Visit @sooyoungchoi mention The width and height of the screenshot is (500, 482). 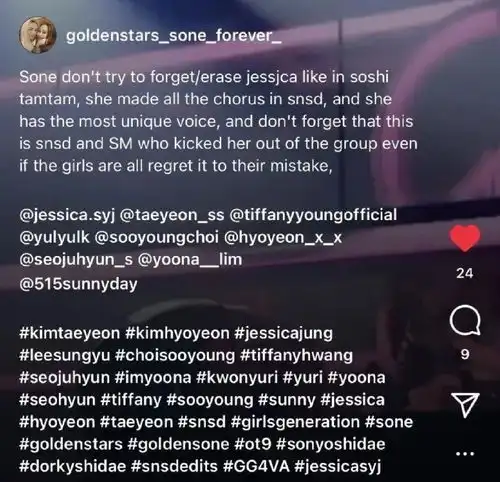(157, 238)
